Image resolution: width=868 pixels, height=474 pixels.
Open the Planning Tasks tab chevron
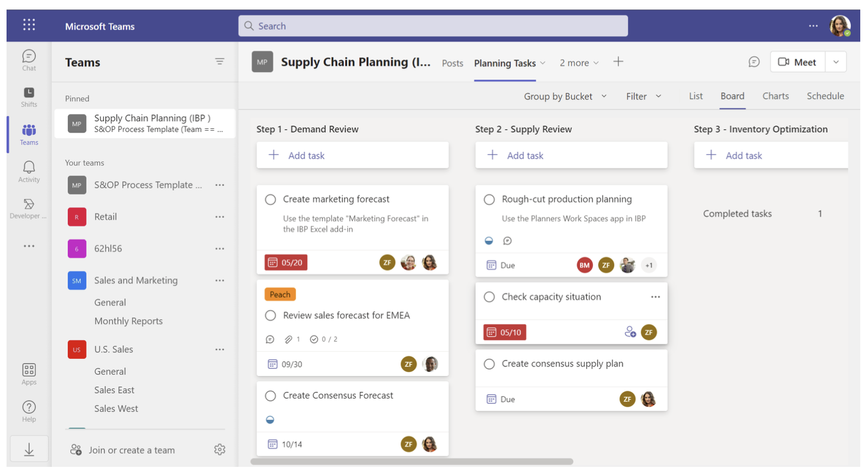click(542, 63)
